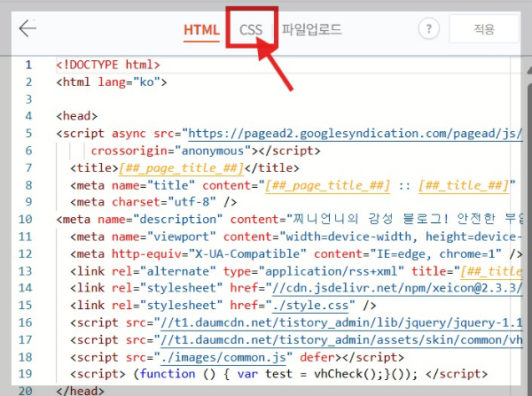Click the [##_page_title_##] in title tag
Viewport: 532px width, 396px height.
(x=181, y=168)
